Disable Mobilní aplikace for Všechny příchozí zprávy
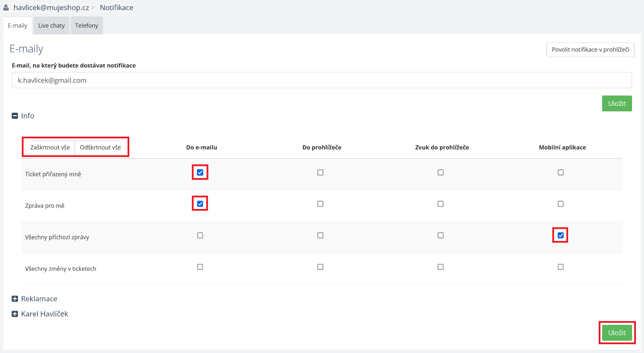The width and height of the screenshot is (644, 353). [x=561, y=235]
